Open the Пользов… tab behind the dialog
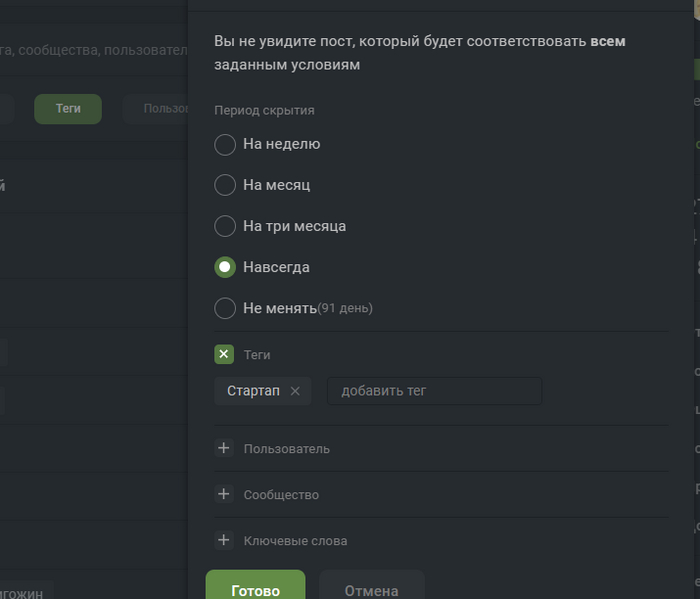 [160, 108]
